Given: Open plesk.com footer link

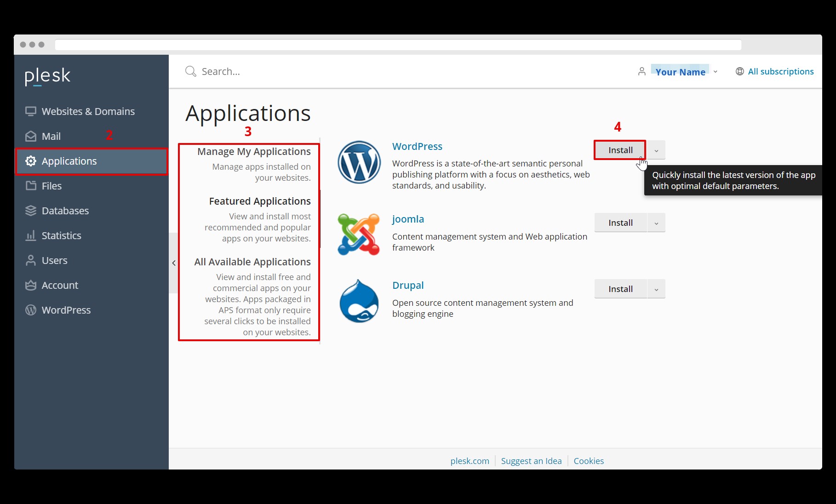Looking at the screenshot, I should [470, 461].
